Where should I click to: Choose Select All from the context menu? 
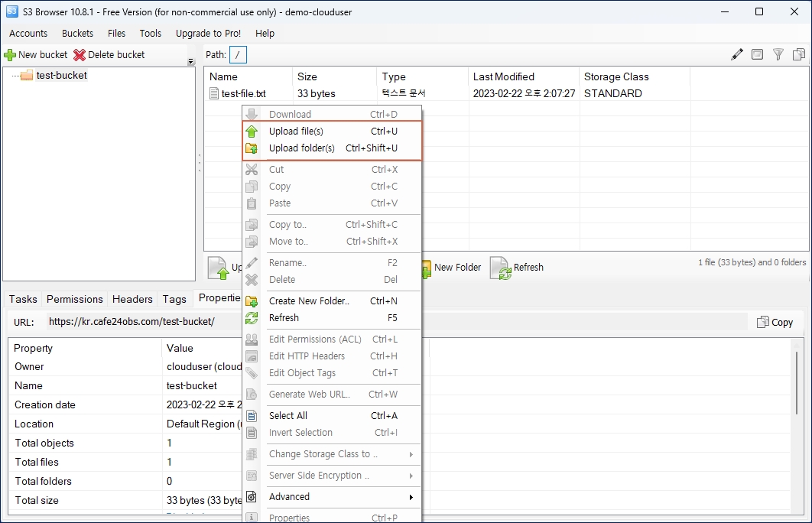288,416
